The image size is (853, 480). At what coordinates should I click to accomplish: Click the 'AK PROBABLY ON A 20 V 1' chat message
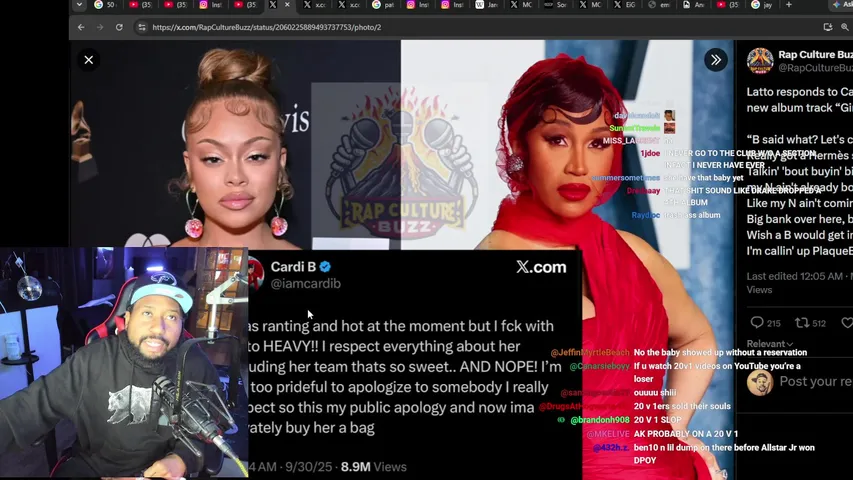685,434
